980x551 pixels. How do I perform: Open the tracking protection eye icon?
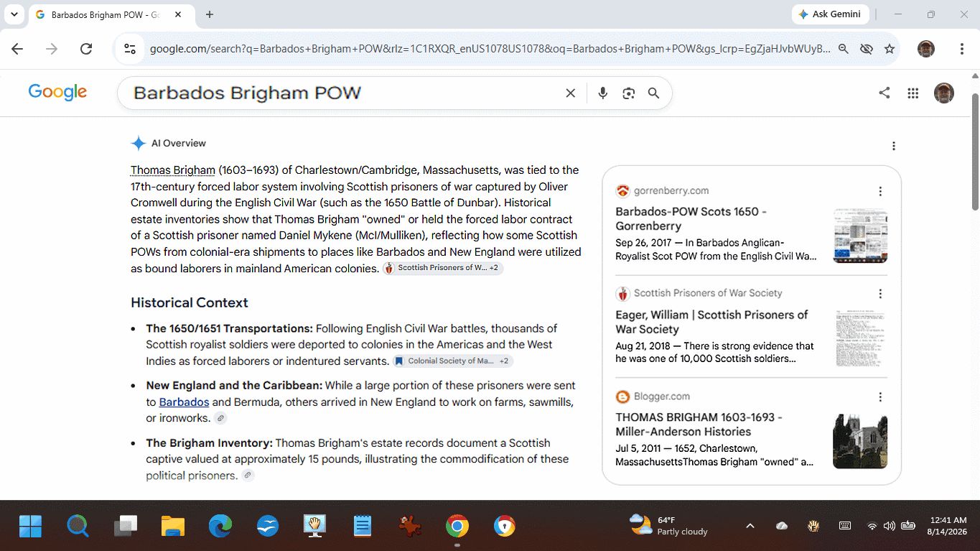[x=867, y=49]
